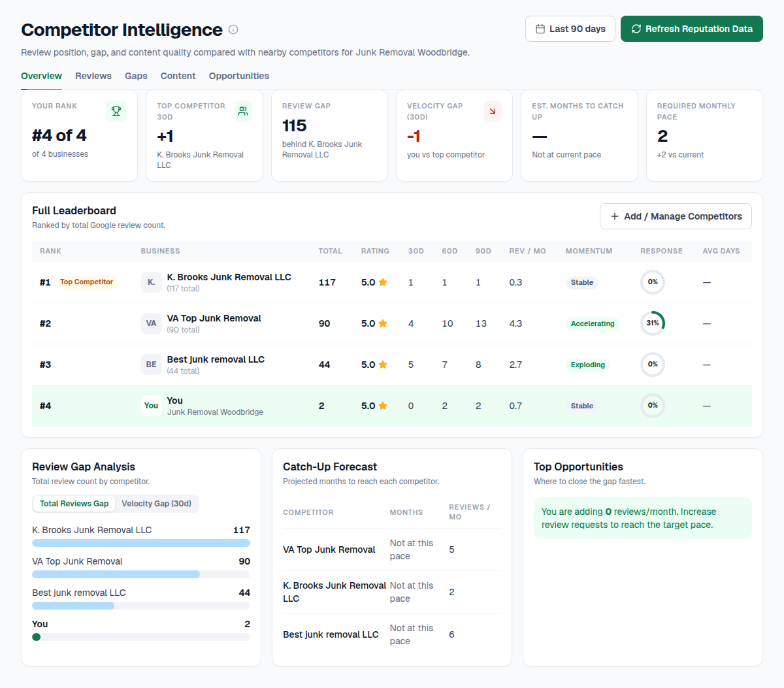Screen dimensions: 784x688
Task: Click the Accelerating momentum badge
Action: tap(593, 323)
